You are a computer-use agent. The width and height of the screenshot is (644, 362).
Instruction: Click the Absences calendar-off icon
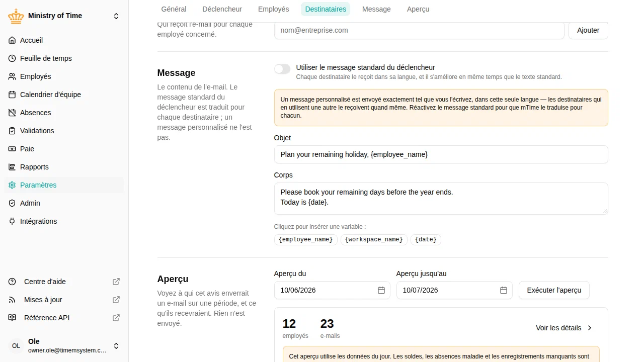pyautogui.click(x=12, y=113)
